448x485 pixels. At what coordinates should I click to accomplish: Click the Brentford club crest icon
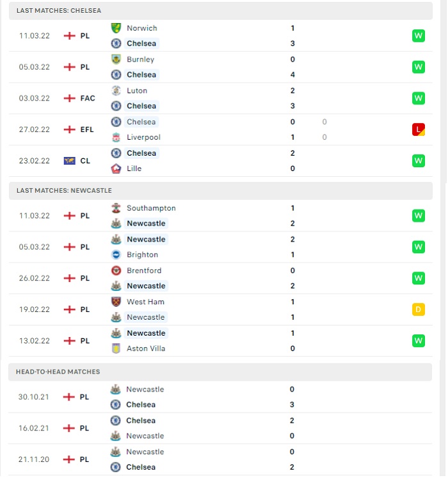point(116,270)
